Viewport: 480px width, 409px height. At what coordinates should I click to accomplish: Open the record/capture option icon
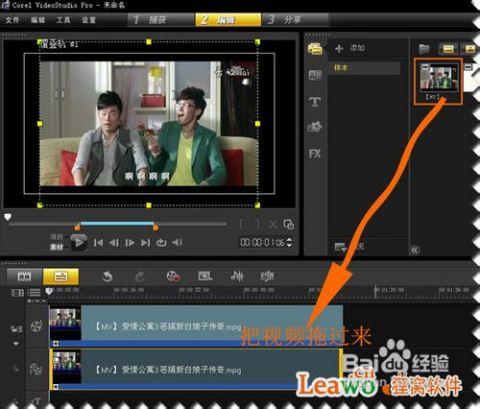tap(173, 276)
